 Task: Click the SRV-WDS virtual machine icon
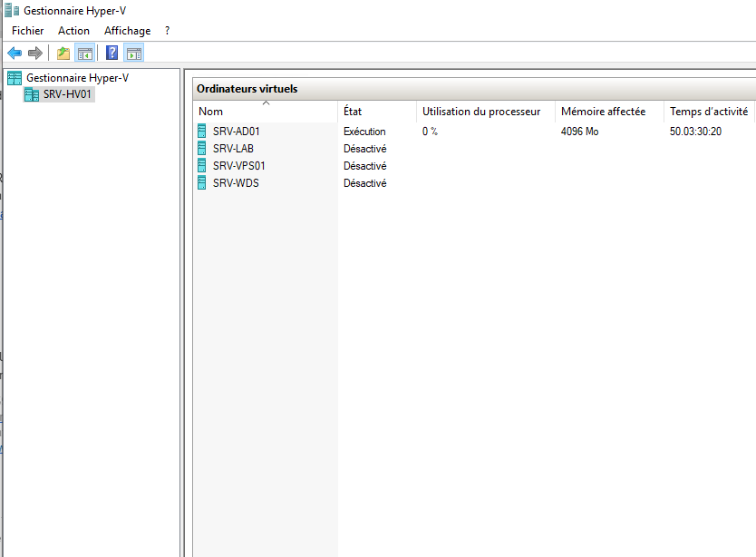click(202, 183)
